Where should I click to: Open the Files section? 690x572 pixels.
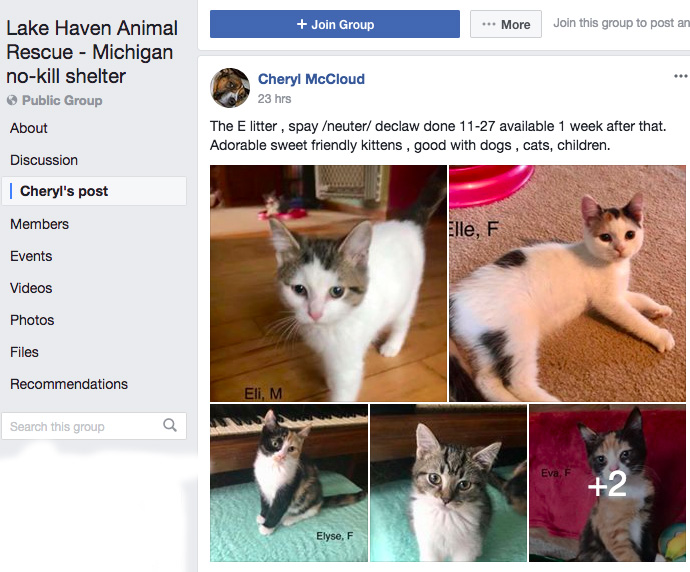click(x=24, y=352)
